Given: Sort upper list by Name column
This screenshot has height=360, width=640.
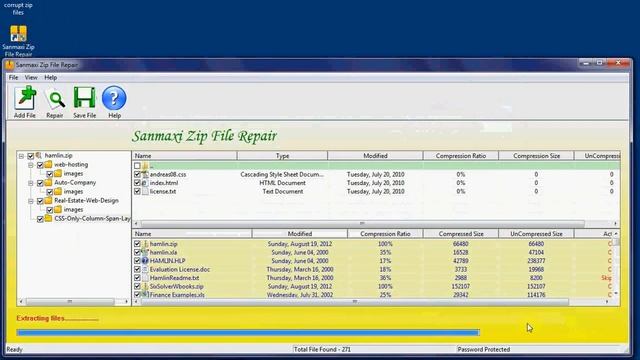Looking at the screenshot, I should tap(184, 156).
